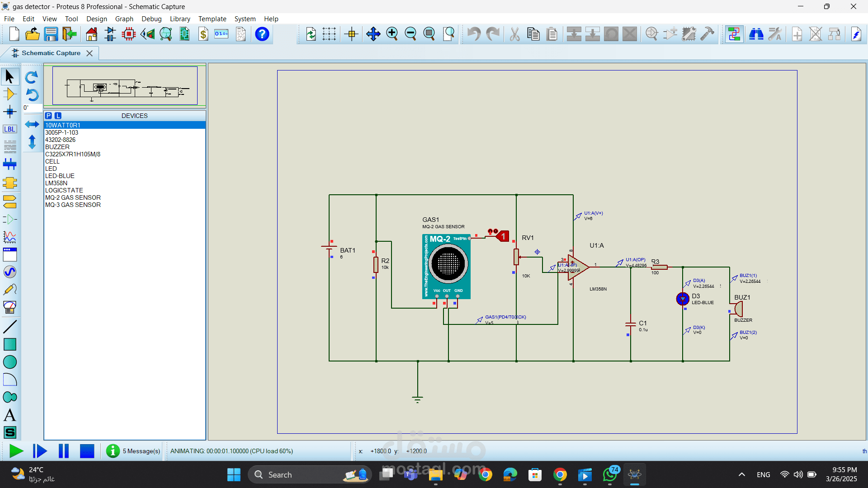This screenshot has height=488, width=868.
Task: Click the Save design toolbar icon
Action: point(51,34)
